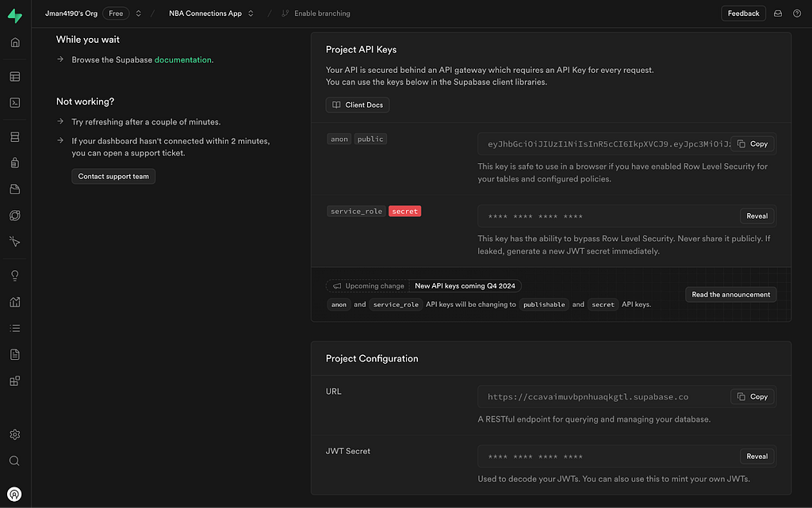Open the search magnifier icon
Viewport: 812px width, 508px height.
[15, 460]
